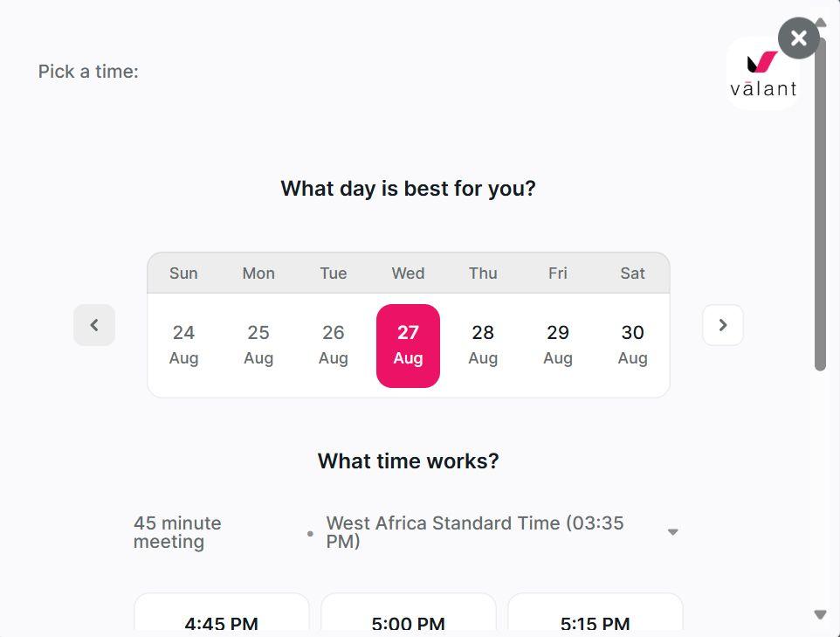The width and height of the screenshot is (840, 637).
Task: Select Monday 25 Aug date
Action: click(258, 345)
